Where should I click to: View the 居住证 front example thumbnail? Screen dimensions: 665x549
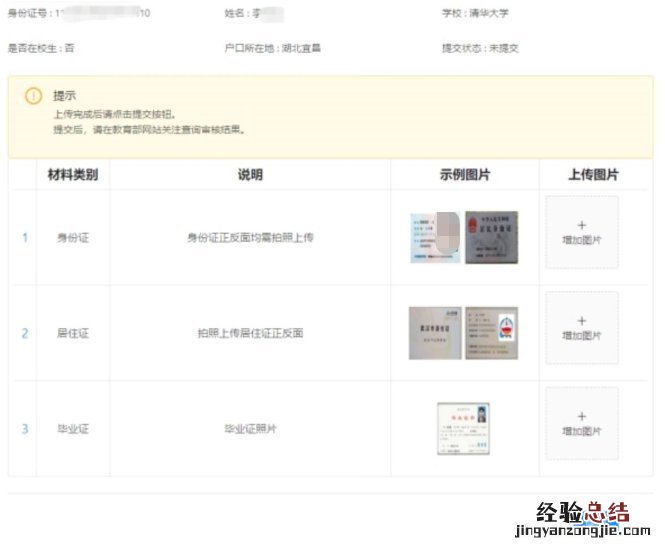[434, 332]
